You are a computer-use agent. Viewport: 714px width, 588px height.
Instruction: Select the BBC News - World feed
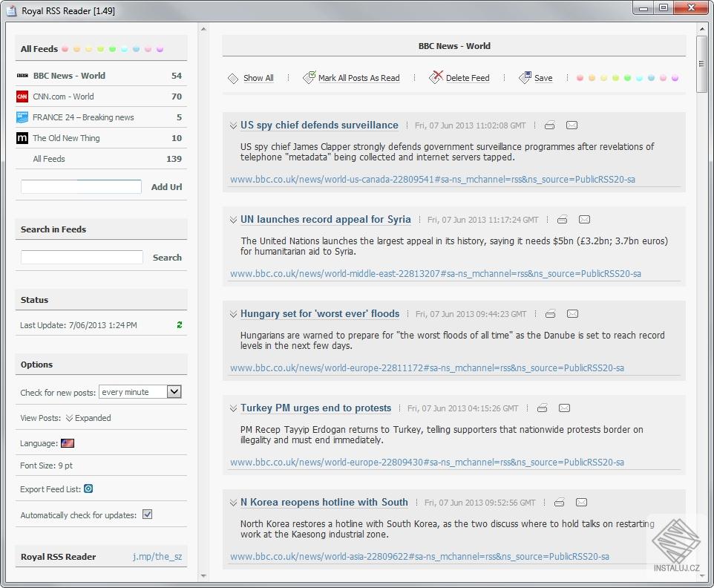101,76
